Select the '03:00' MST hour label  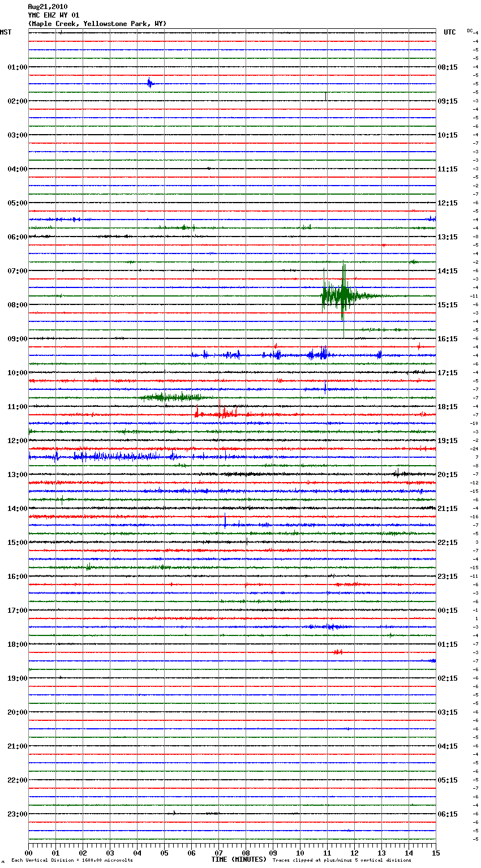18,135
